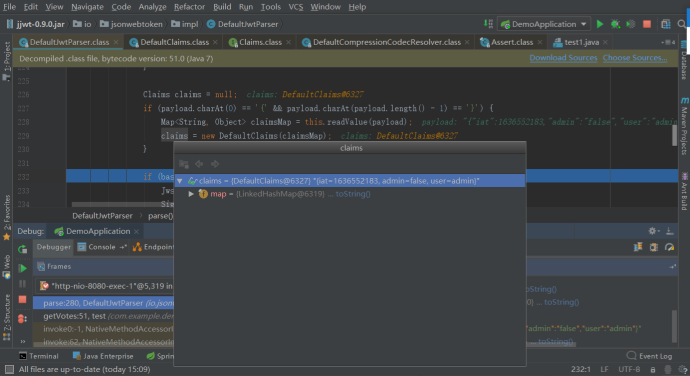Image resolution: width=690 pixels, height=376 pixels.
Task: Switch to DefaultCompressionCodecResolver.class tab
Action: pyautogui.click(x=387, y=42)
